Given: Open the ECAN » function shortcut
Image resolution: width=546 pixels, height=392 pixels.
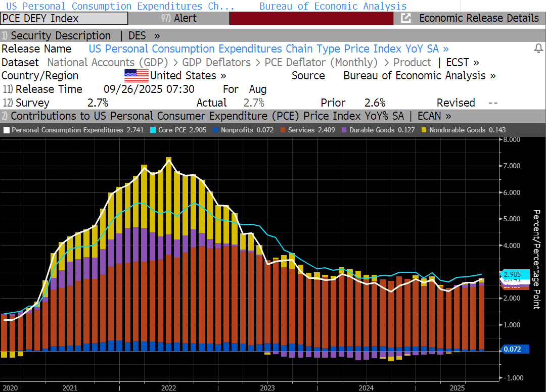Looking at the screenshot, I should (x=434, y=116).
